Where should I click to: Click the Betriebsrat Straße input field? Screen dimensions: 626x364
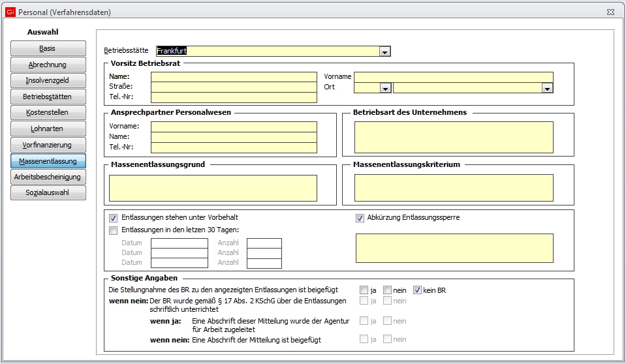234,87
